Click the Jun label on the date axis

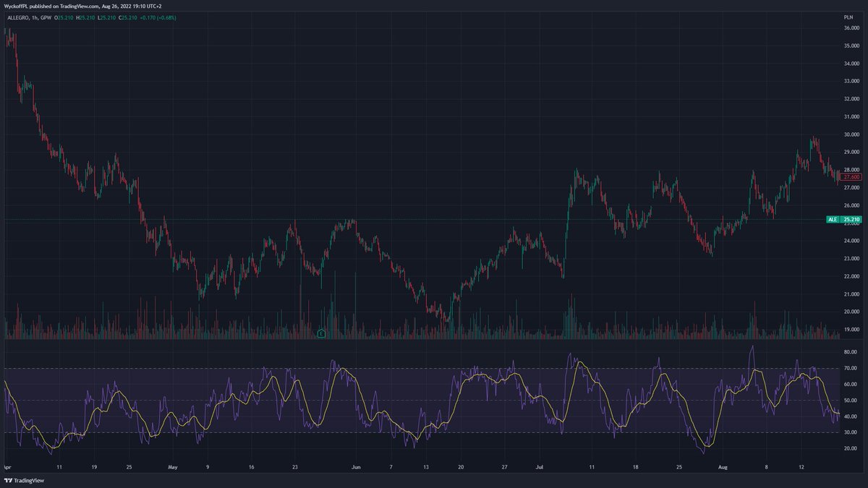coord(356,467)
